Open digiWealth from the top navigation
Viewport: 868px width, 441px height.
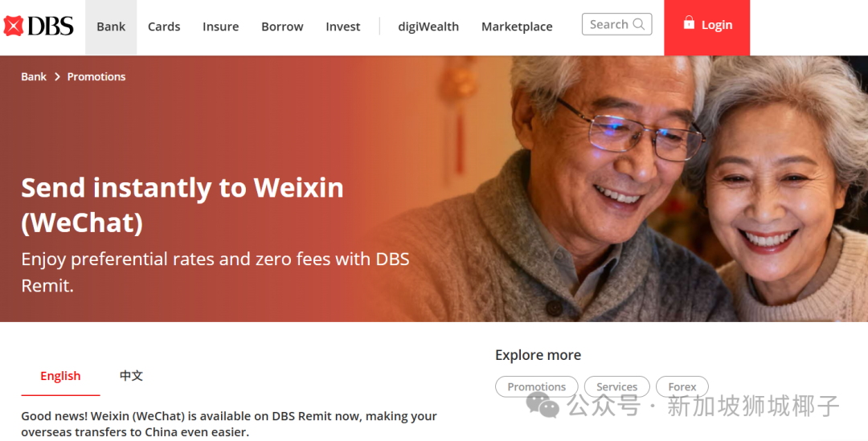(x=428, y=27)
